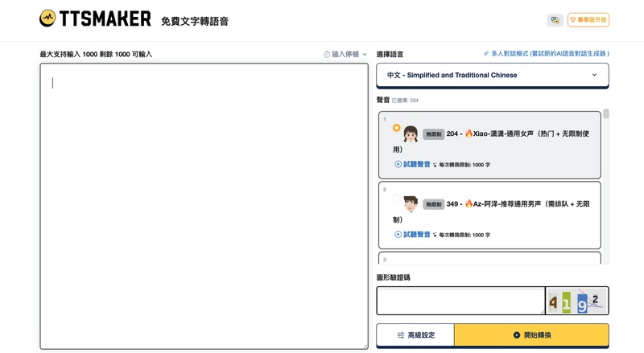Focus the main text input area
The width and height of the screenshot is (644, 353).
point(204,206)
